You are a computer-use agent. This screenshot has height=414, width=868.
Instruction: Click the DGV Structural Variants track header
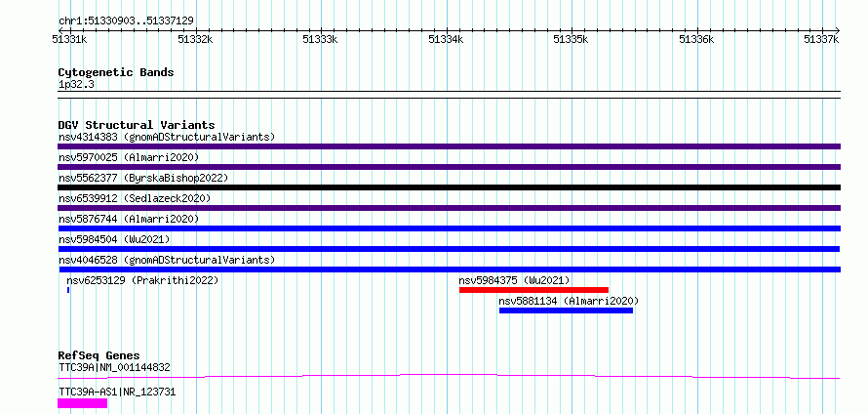click(x=137, y=125)
